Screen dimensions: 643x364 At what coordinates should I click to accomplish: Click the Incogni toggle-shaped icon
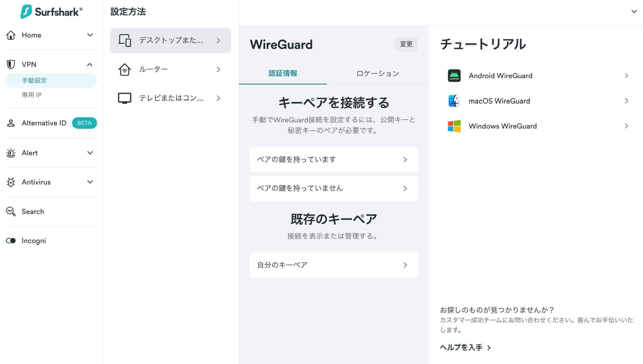click(x=11, y=241)
